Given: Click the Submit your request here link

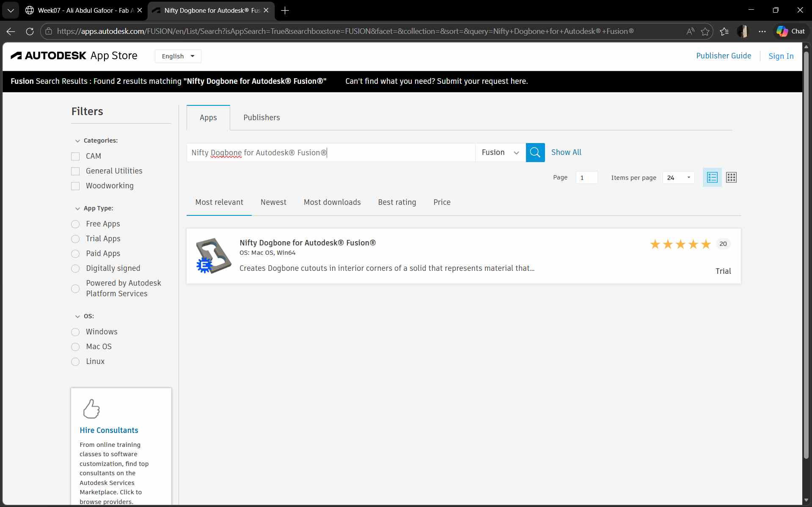Looking at the screenshot, I should (482, 81).
